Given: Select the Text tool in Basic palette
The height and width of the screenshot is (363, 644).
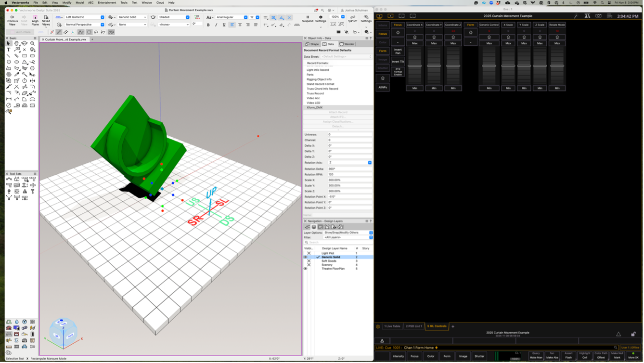Looking at the screenshot, I should click(x=9, y=50).
